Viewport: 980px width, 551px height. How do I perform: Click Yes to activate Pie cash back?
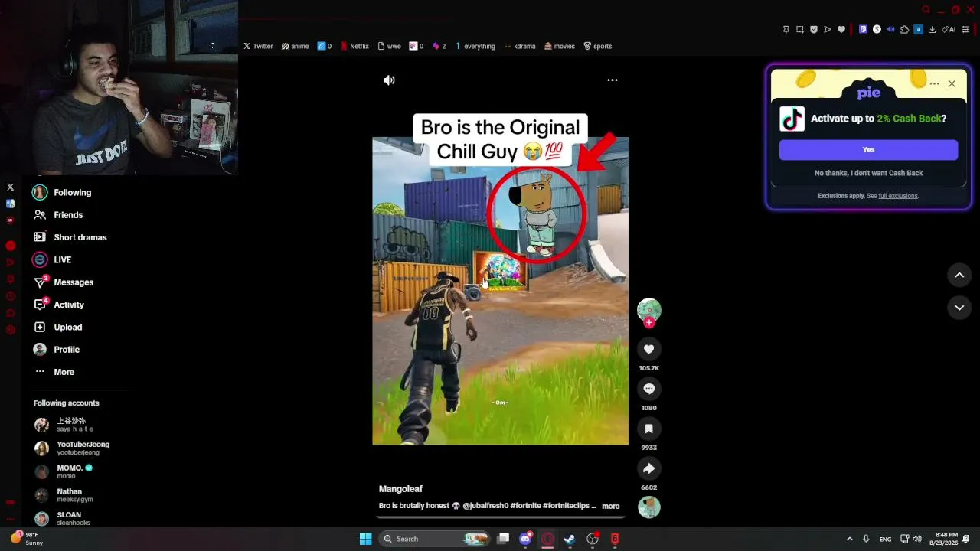click(868, 150)
